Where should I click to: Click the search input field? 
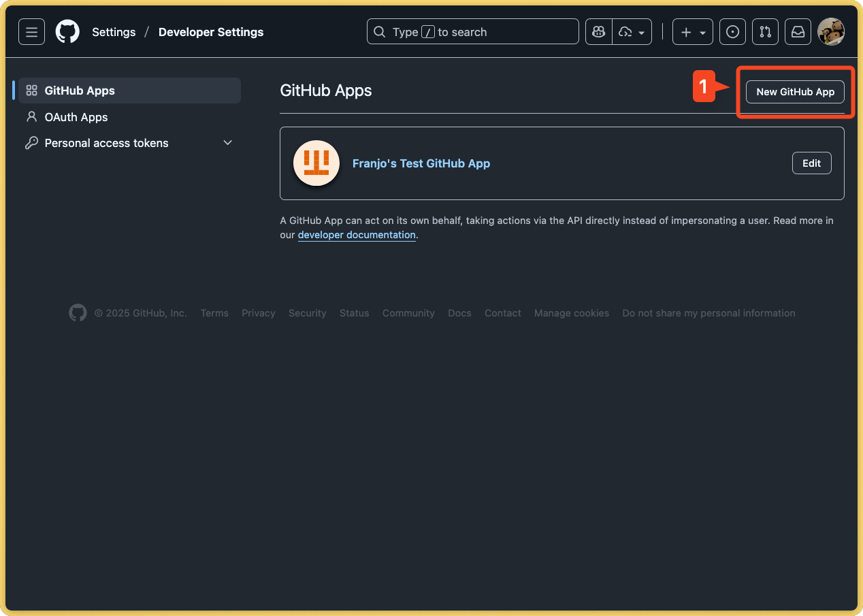(472, 31)
